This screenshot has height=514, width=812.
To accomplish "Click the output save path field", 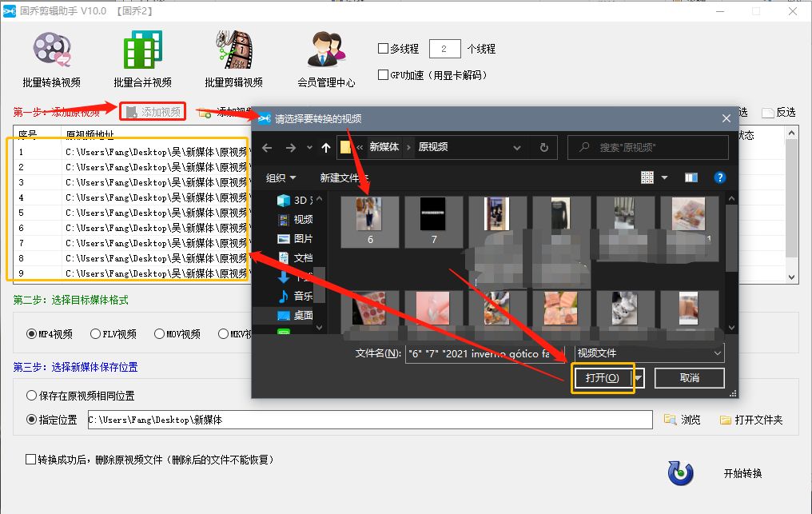I will [x=370, y=420].
